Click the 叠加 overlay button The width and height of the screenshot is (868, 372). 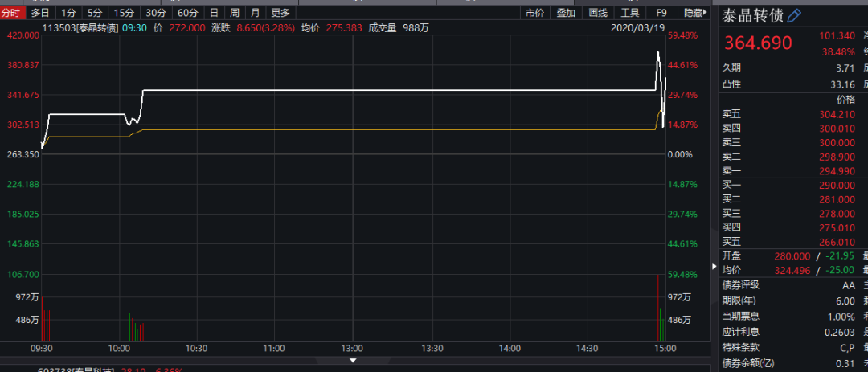(x=566, y=13)
